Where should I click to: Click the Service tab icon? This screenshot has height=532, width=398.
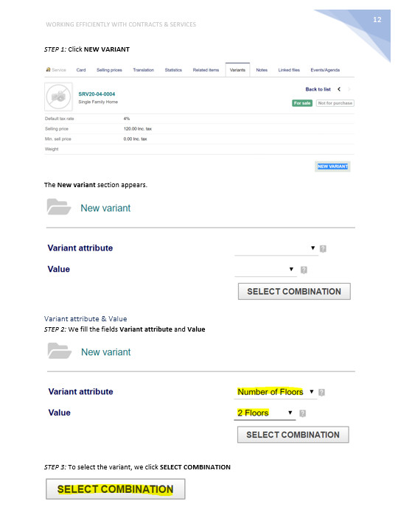click(x=48, y=69)
